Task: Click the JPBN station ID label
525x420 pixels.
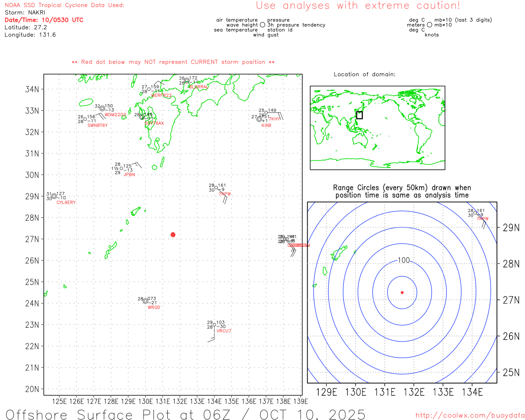Action: (129, 175)
